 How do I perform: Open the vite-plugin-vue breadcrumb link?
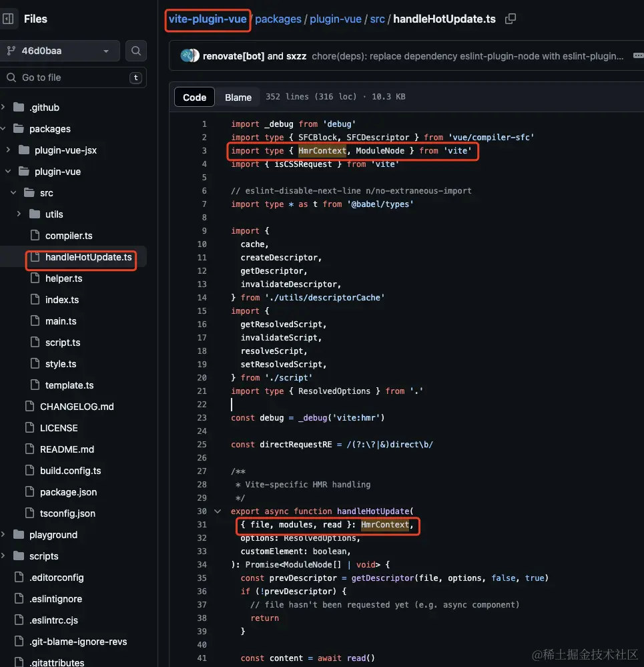208,19
